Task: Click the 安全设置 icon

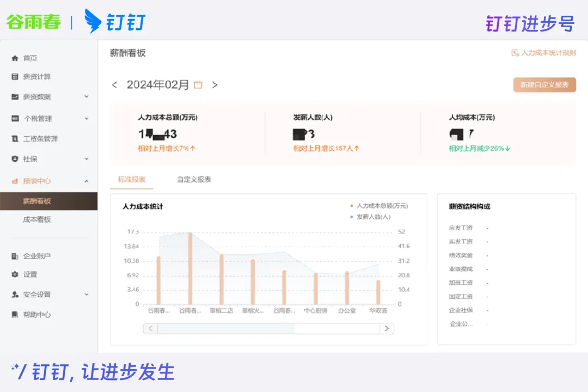Action: pos(15,295)
